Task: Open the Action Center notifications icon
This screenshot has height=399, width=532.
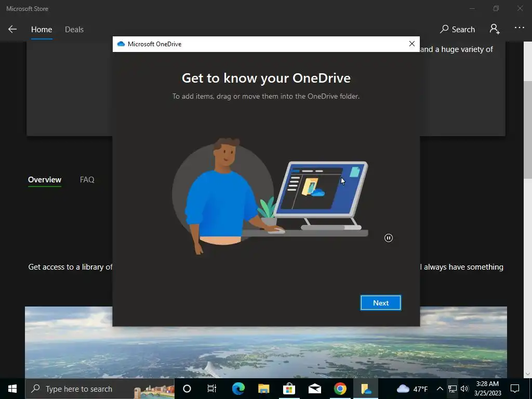Action: pyautogui.click(x=515, y=389)
